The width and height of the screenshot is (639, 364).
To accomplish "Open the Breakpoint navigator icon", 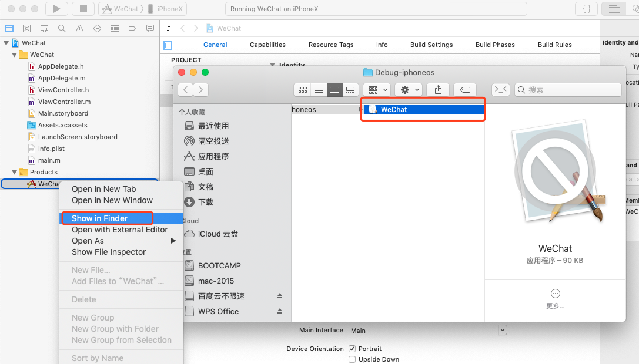I will [x=132, y=28].
